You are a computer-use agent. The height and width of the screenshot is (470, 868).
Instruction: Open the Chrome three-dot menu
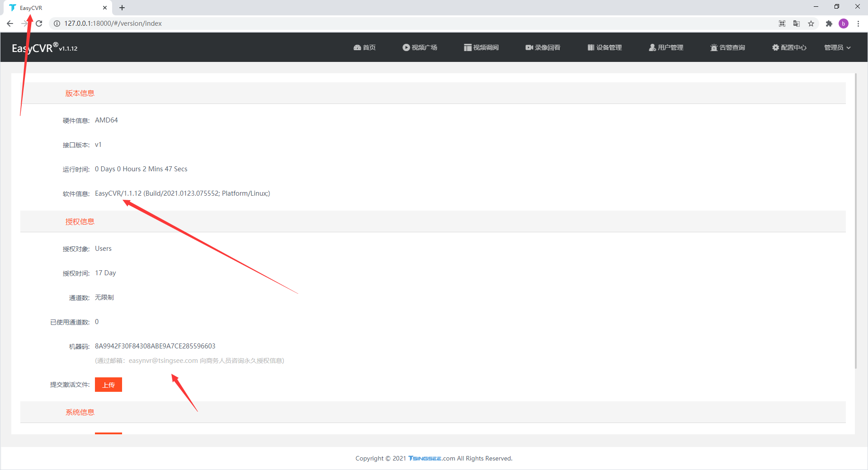click(858, 23)
